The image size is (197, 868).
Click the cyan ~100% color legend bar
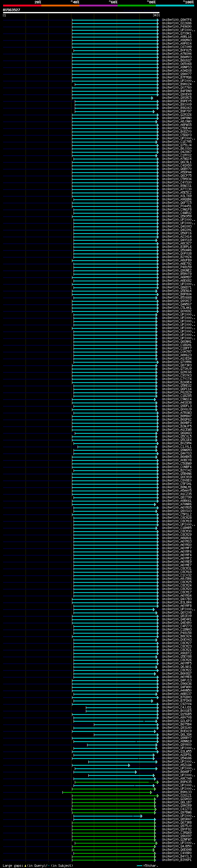coord(175,6)
